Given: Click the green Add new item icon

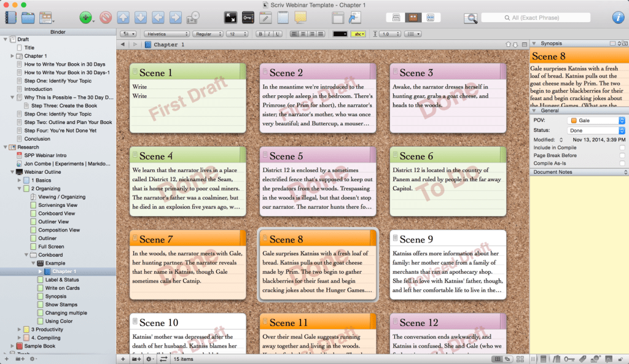Looking at the screenshot, I should pos(84,17).
